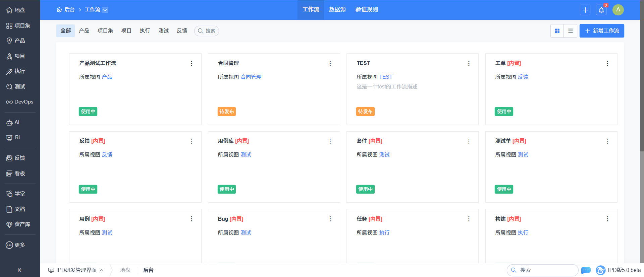644x277 pixels.
Task: Open the 合同管理 view link
Action: point(251,77)
